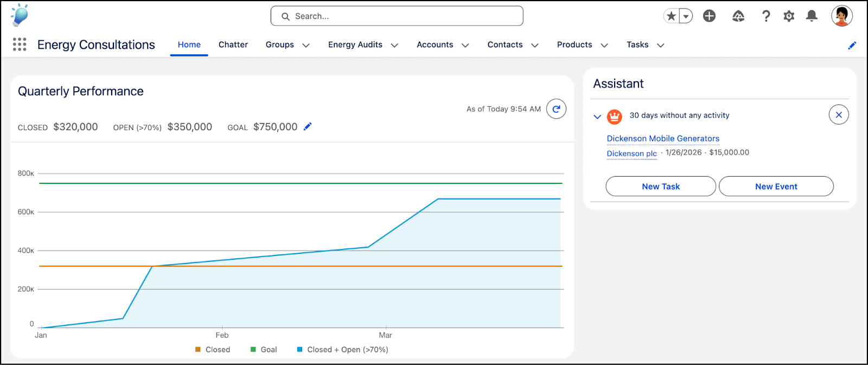Expand the Accounts tab dropdown chevron
The width and height of the screenshot is (868, 365).
coord(465,46)
